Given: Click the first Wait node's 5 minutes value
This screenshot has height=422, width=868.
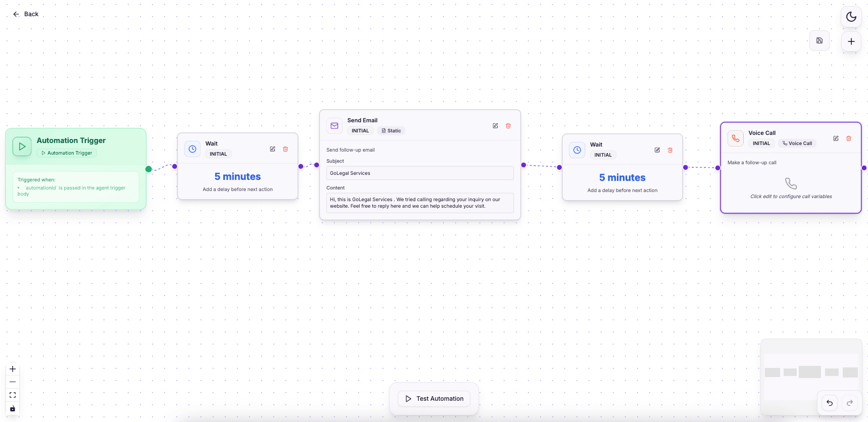Looking at the screenshot, I should coord(237,176).
